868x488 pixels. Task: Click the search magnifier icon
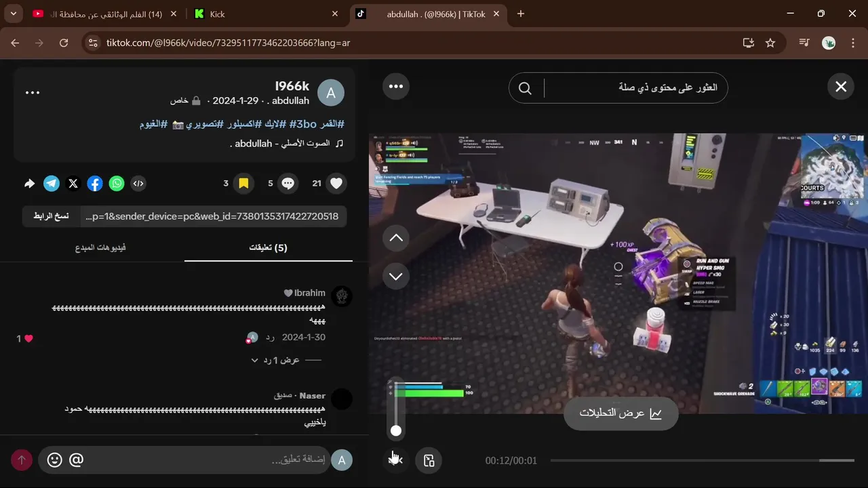(525, 88)
